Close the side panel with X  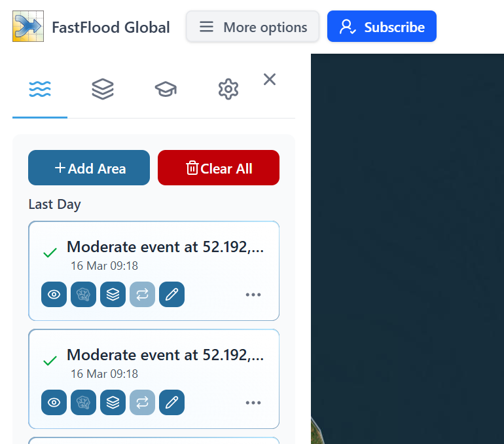coord(270,80)
